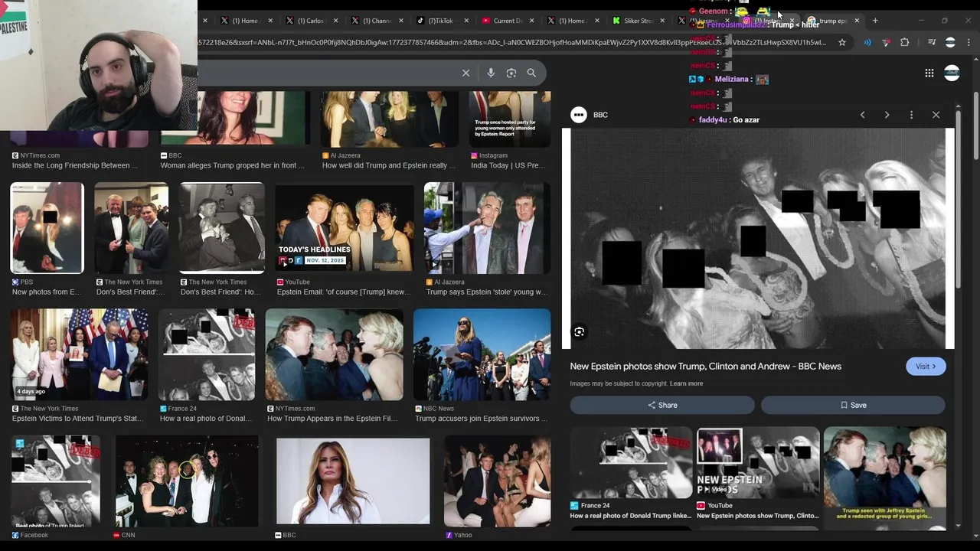980x551 pixels.
Task: Switch to the 'Sliker Stre' Kick tab
Action: [637, 21]
